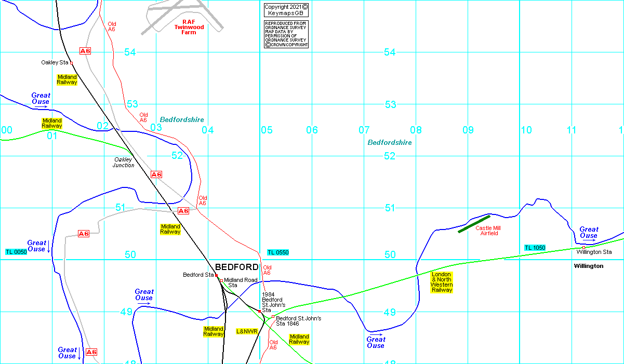
Task: Select the Willington Sta station marker
Action: [x=583, y=248]
